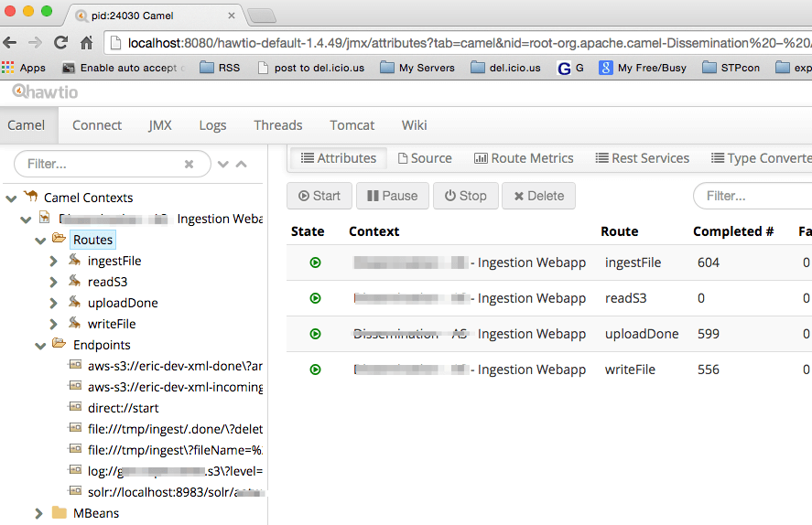The width and height of the screenshot is (812, 525).
Task: Collapse all tree nodes using up chevron
Action: (x=242, y=164)
